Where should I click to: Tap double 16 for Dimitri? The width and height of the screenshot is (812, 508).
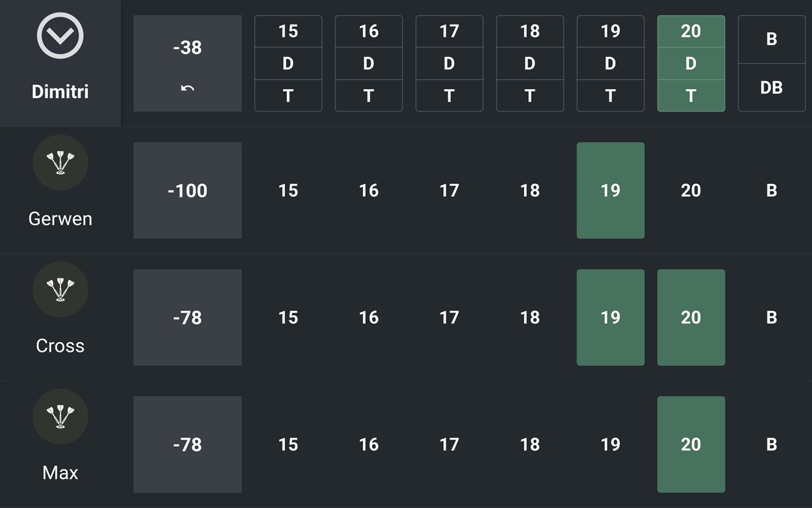click(x=368, y=63)
